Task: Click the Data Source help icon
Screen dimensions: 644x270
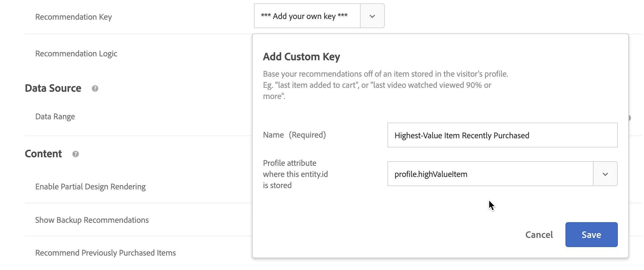Action: coord(95,88)
